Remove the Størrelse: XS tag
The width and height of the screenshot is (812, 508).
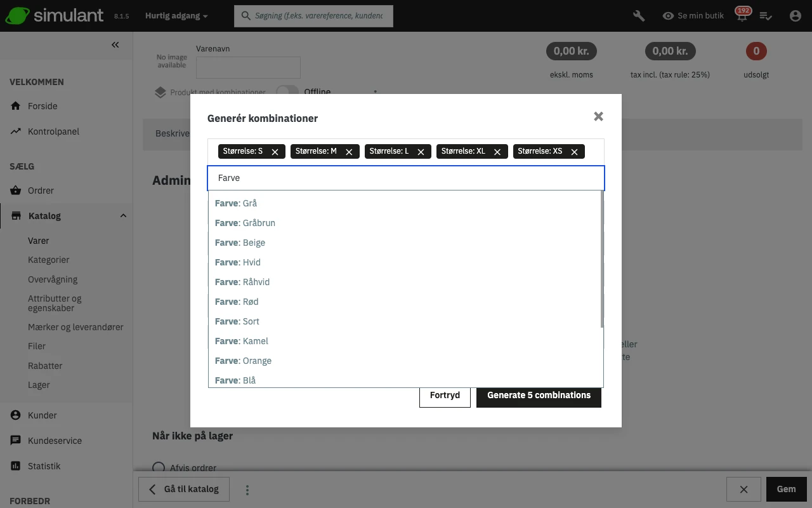[x=574, y=152]
